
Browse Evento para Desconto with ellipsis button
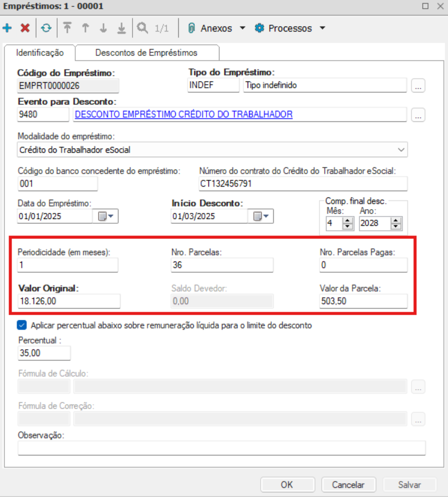pyautogui.click(x=418, y=115)
